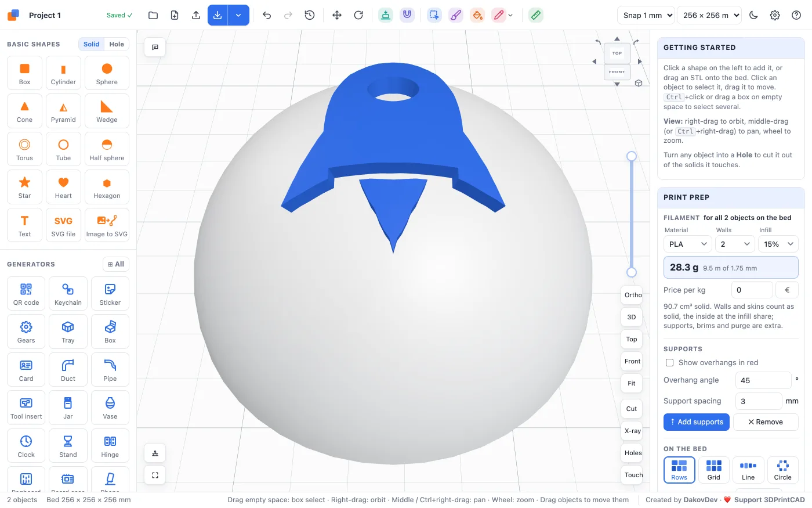The image size is (812, 508).
Task: Toggle X-ray view mode
Action: (x=632, y=431)
